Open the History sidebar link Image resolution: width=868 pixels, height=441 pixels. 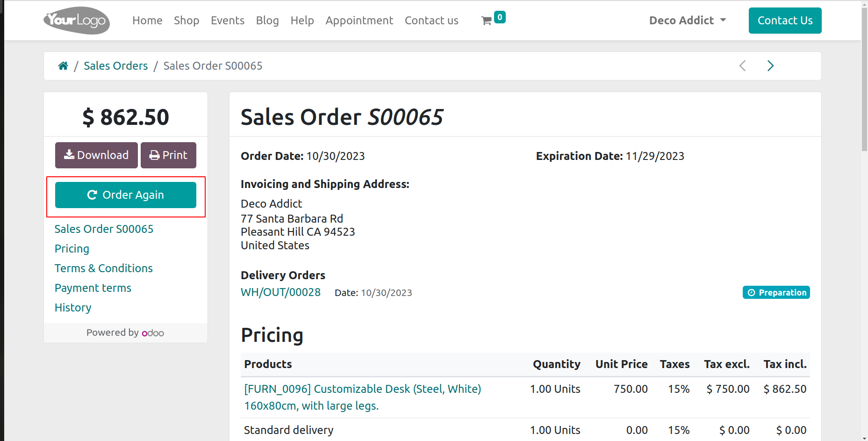73,308
